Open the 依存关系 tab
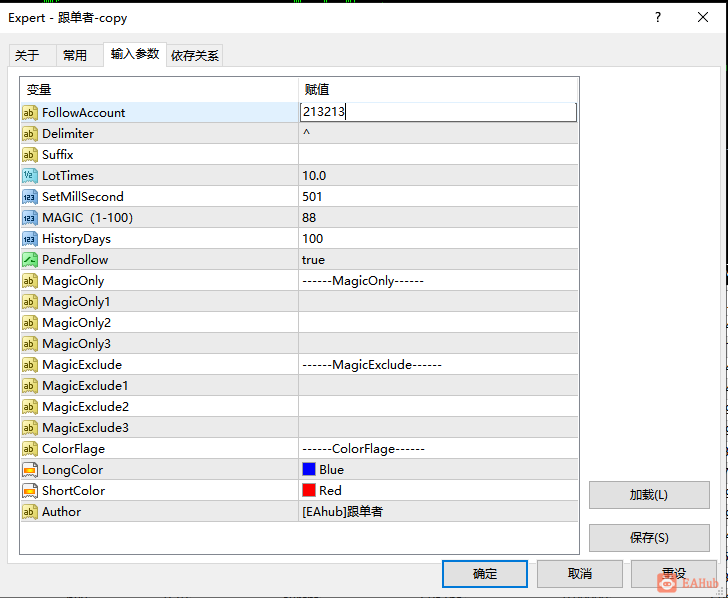Screen dimensions: 728x598 (x=195, y=56)
